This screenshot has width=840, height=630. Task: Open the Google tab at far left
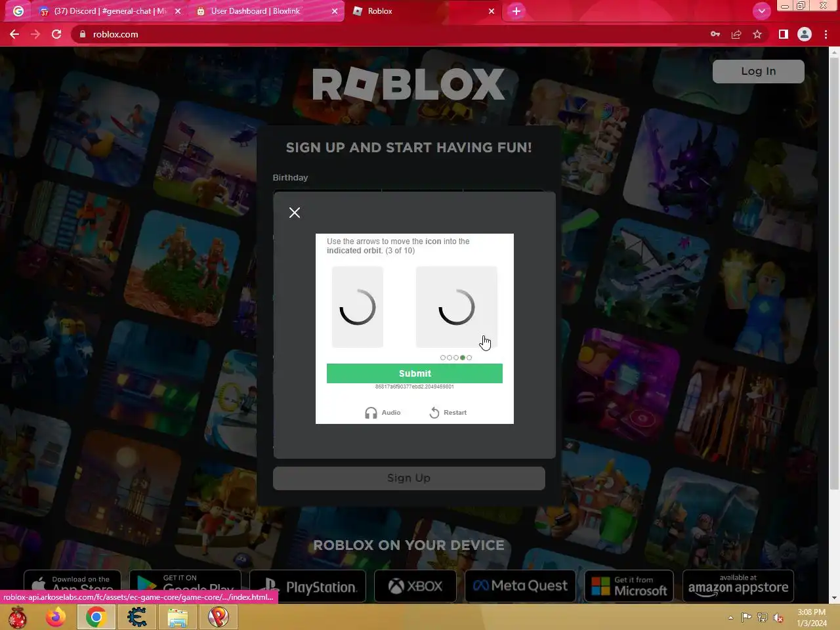[x=18, y=11]
